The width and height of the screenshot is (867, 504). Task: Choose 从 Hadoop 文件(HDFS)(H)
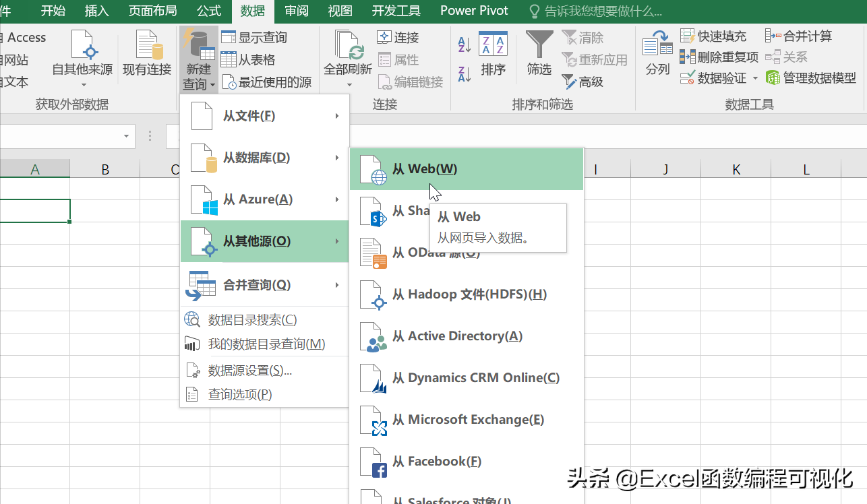[467, 294]
